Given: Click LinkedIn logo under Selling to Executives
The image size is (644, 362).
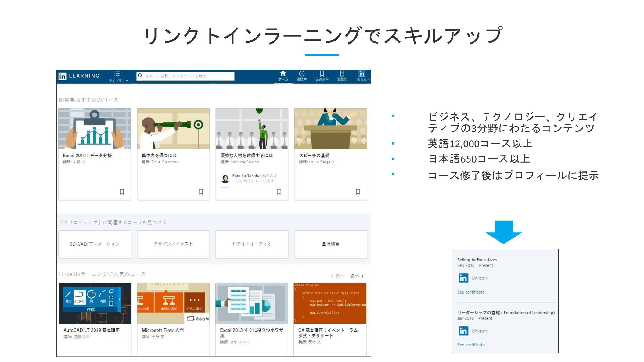Looking at the screenshot, I should [463, 278].
